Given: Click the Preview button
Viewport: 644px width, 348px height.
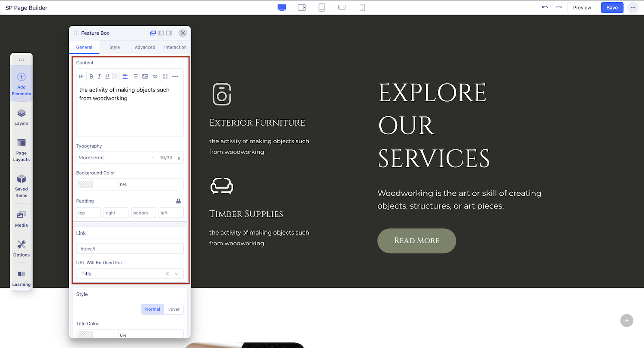Looking at the screenshot, I should 582,8.
